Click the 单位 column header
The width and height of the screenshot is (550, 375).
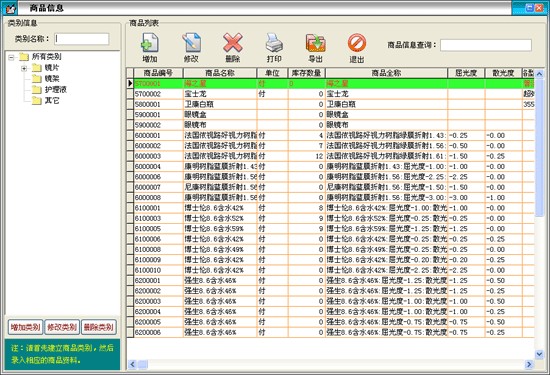click(272, 73)
